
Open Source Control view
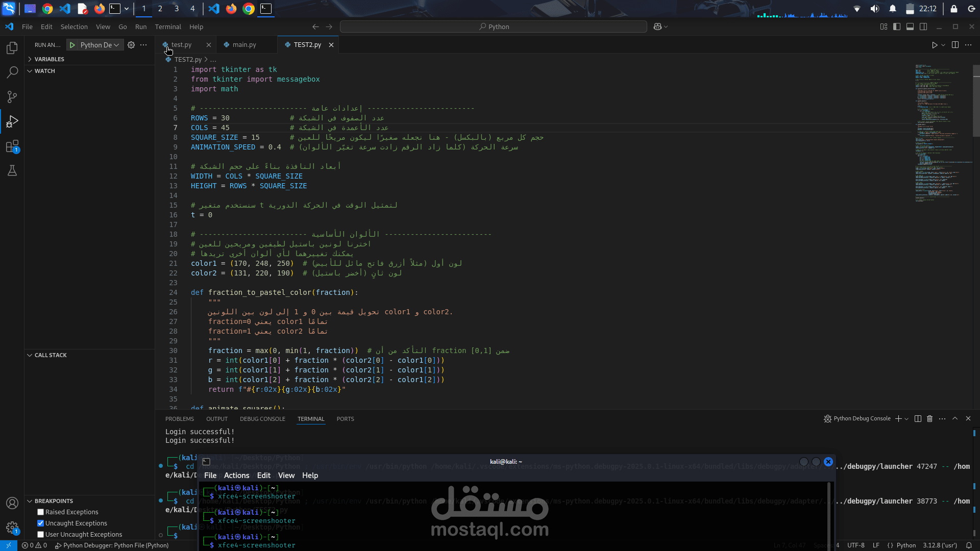12,97
